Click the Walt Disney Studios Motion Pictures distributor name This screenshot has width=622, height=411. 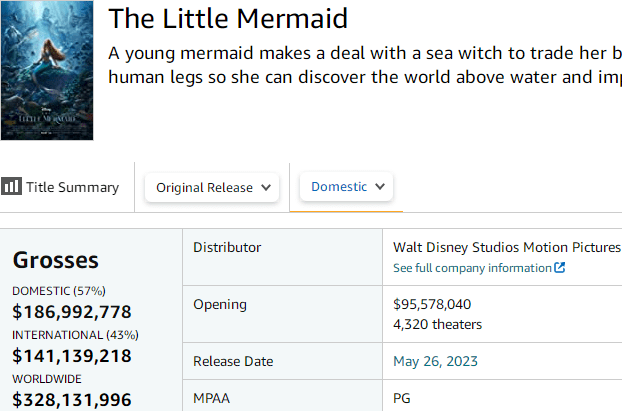pos(507,247)
